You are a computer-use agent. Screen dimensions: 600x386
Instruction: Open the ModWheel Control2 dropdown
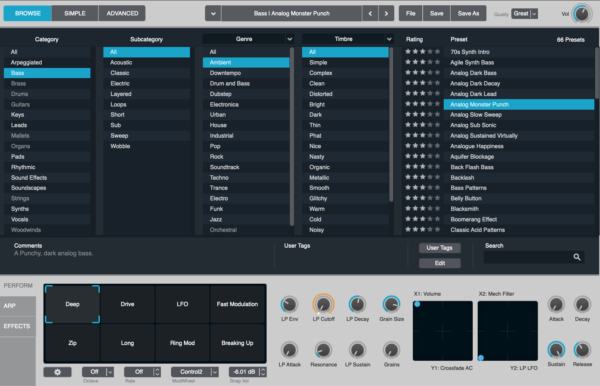point(195,372)
